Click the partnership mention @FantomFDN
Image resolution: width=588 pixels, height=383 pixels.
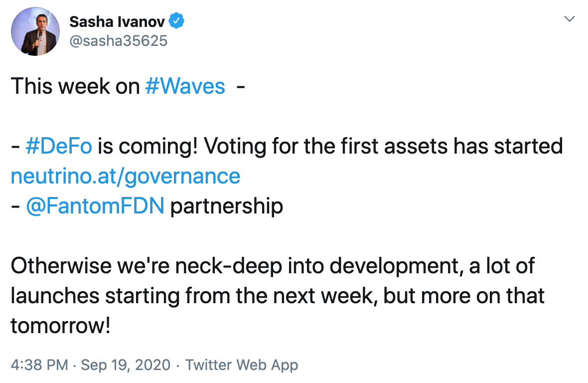(95, 205)
